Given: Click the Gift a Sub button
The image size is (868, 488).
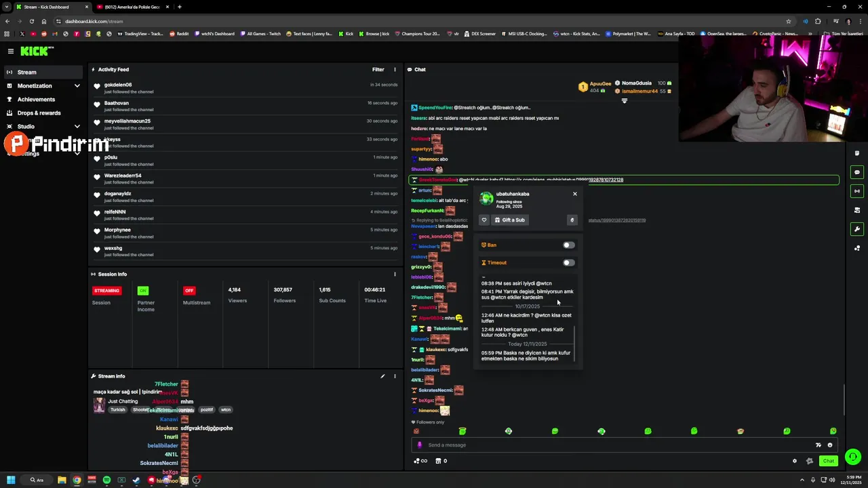Looking at the screenshot, I should [510, 220].
